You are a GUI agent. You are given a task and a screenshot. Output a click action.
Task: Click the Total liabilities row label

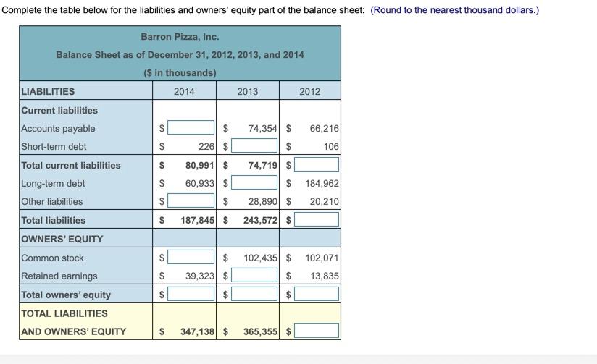coord(54,220)
